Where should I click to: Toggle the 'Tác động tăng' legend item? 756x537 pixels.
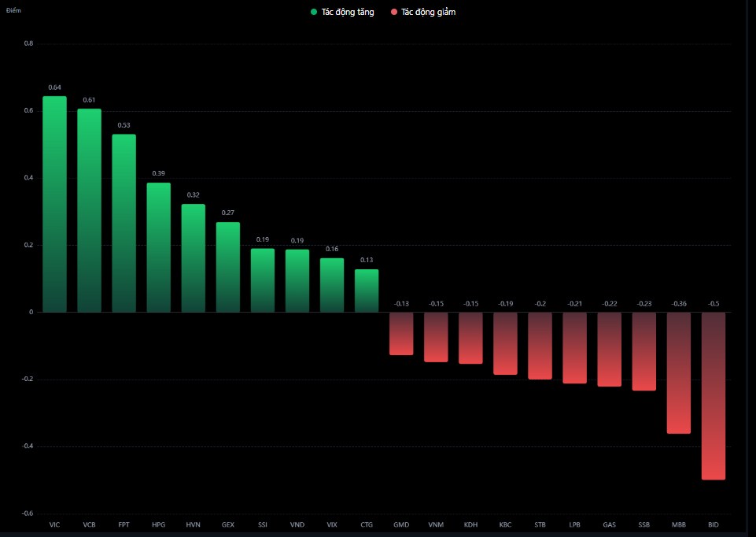coord(348,13)
